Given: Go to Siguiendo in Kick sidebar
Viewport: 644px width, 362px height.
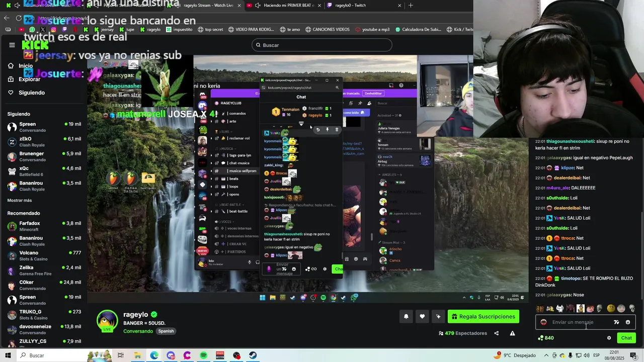Looking at the screenshot, I should click(32, 93).
